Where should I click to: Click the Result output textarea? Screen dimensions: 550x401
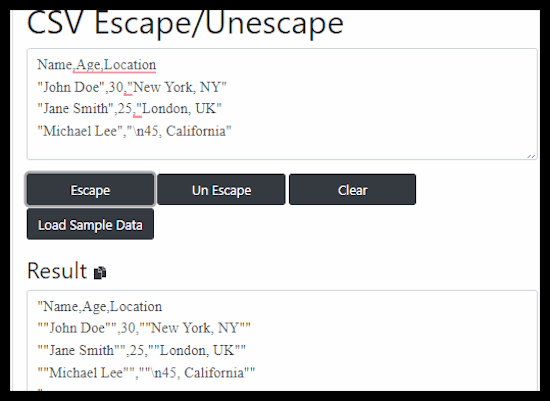(282, 340)
